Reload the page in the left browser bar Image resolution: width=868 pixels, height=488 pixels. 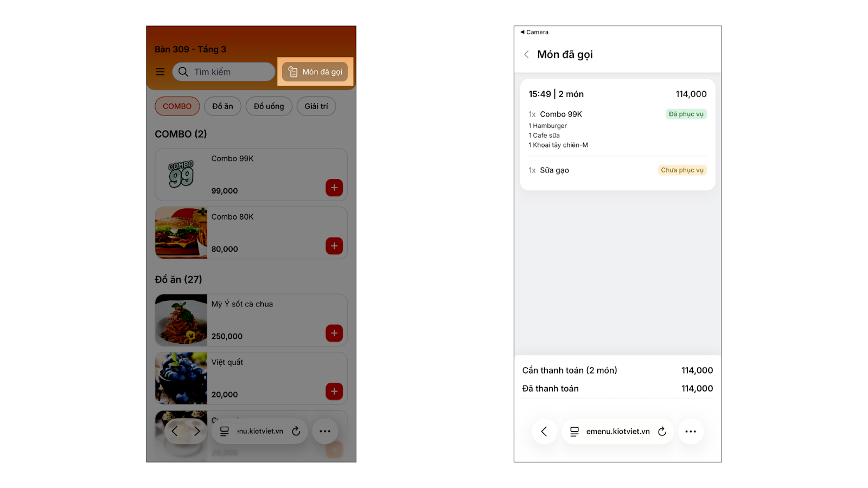pos(296,431)
